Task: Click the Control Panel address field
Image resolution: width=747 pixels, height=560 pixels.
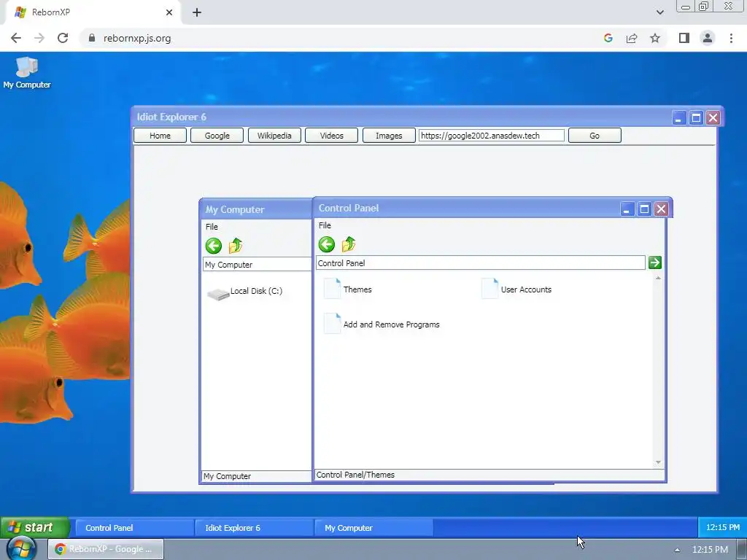Action: point(481,262)
